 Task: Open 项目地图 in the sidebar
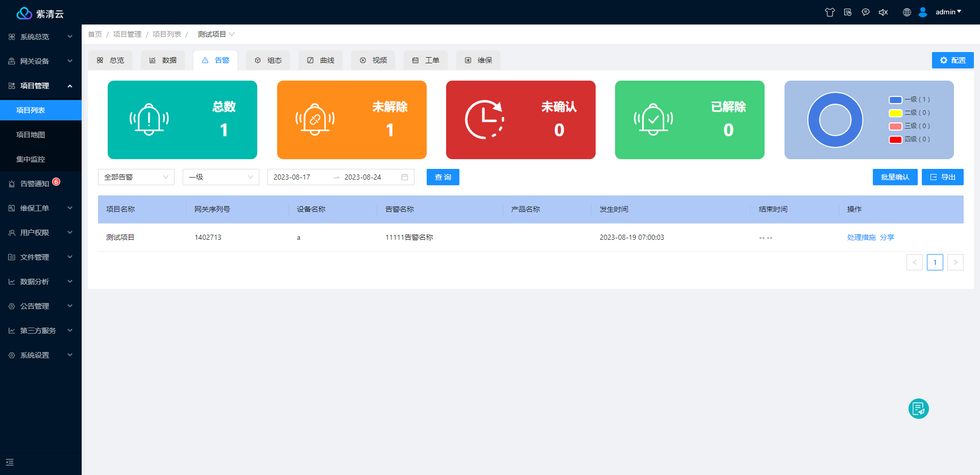click(x=41, y=135)
